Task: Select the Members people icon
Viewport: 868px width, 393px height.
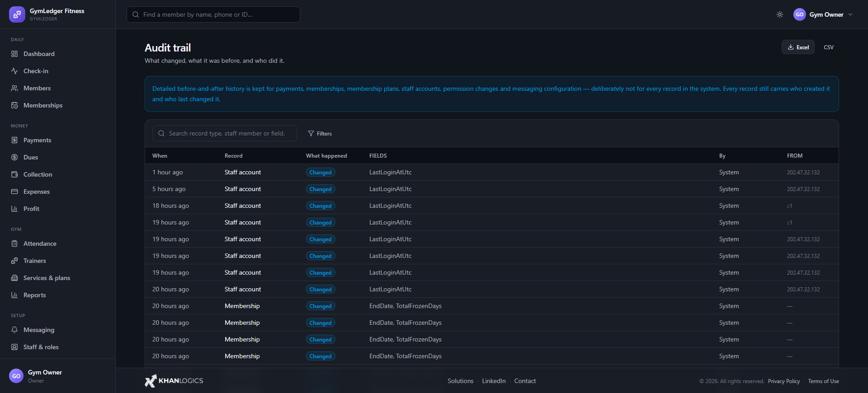Action: pos(14,88)
